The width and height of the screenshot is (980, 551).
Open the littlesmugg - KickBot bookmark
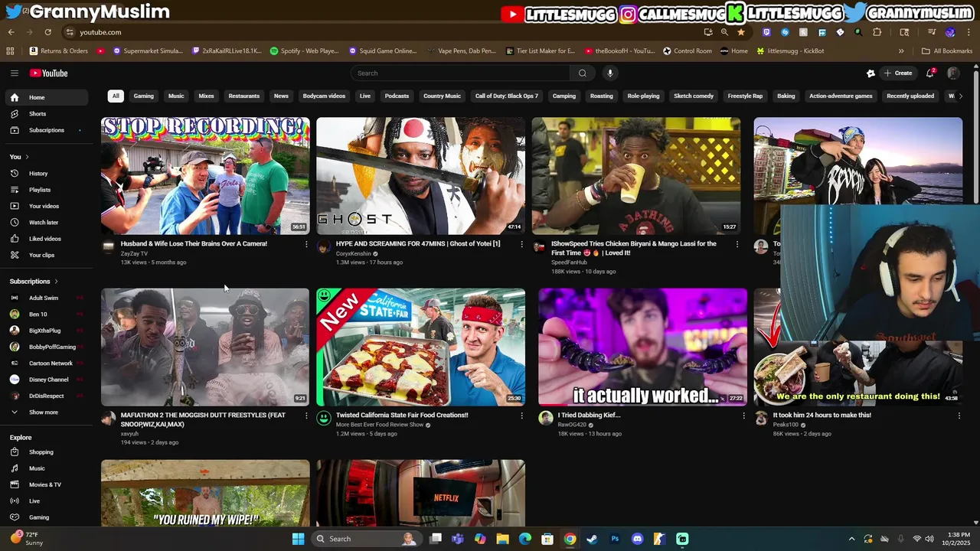[x=790, y=51]
